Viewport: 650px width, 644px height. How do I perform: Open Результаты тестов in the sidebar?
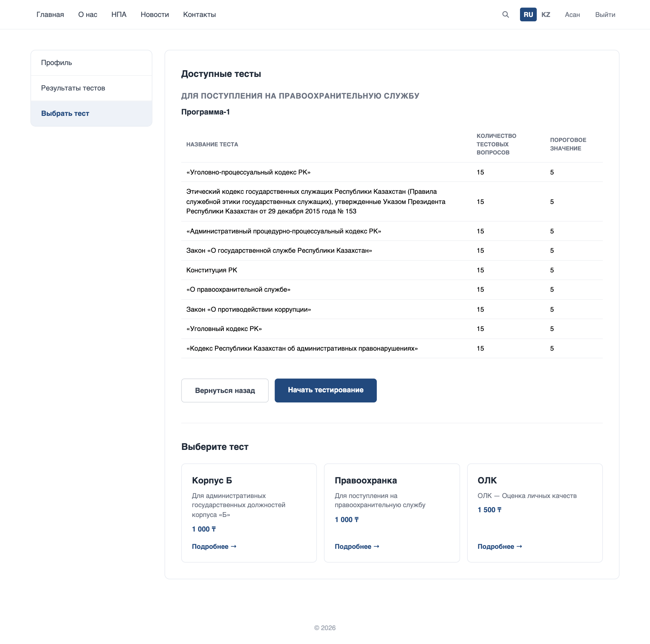[x=91, y=88]
